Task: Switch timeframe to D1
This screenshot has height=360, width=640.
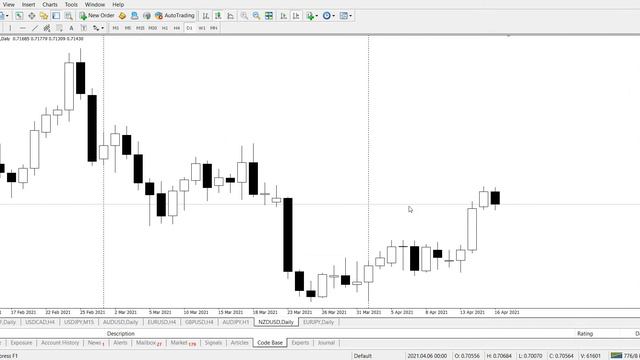Action: [x=189, y=28]
